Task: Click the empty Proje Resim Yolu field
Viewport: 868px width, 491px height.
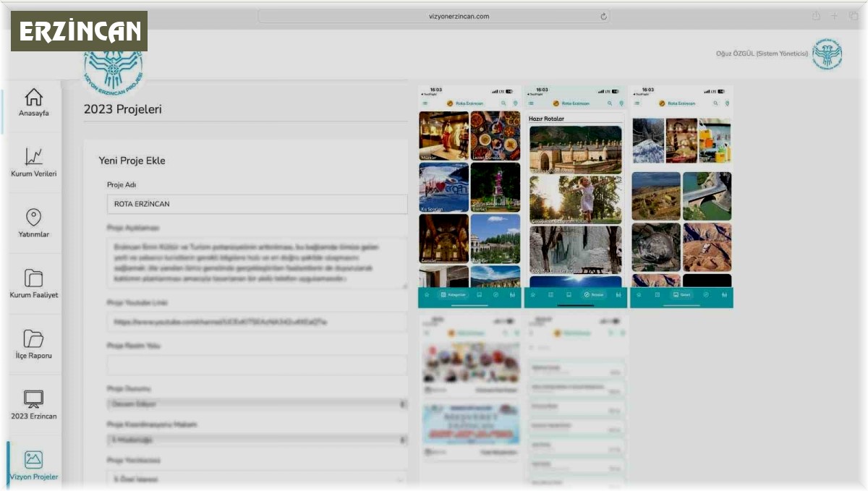Action: point(257,364)
